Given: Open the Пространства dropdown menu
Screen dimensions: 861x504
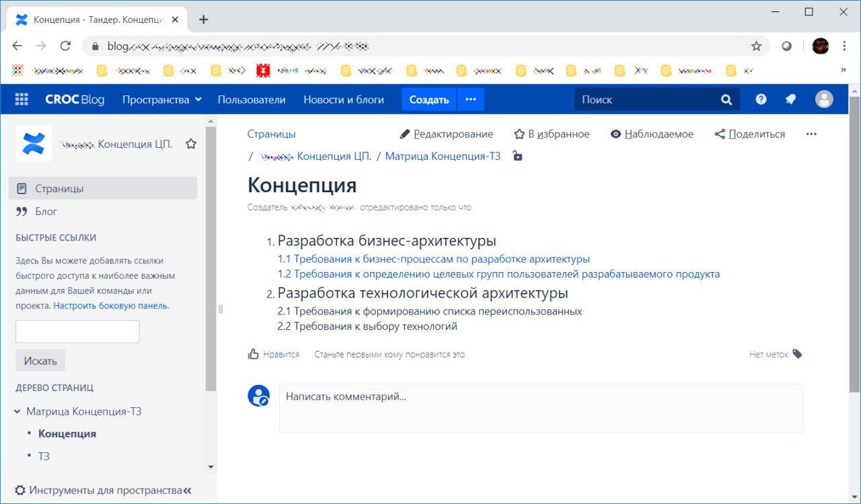Looking at the screenshot, I should 161,99.
